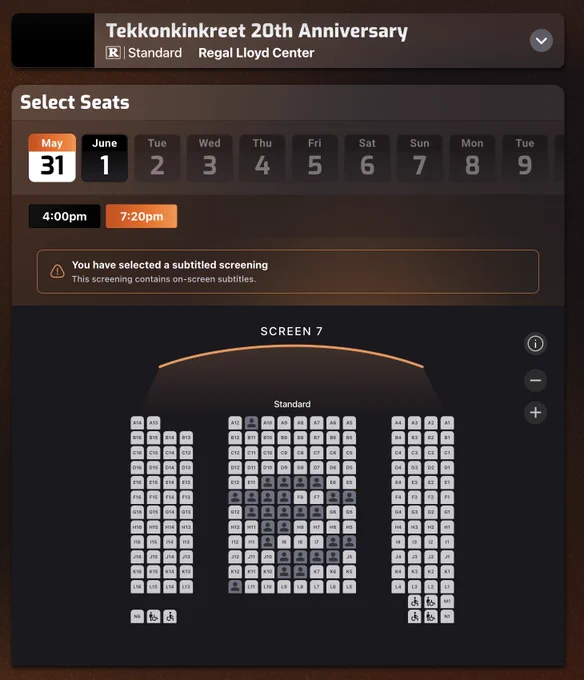Choose the June 1 date tab
The width and height of the screenshot is (584, 680).
(104, 158)
